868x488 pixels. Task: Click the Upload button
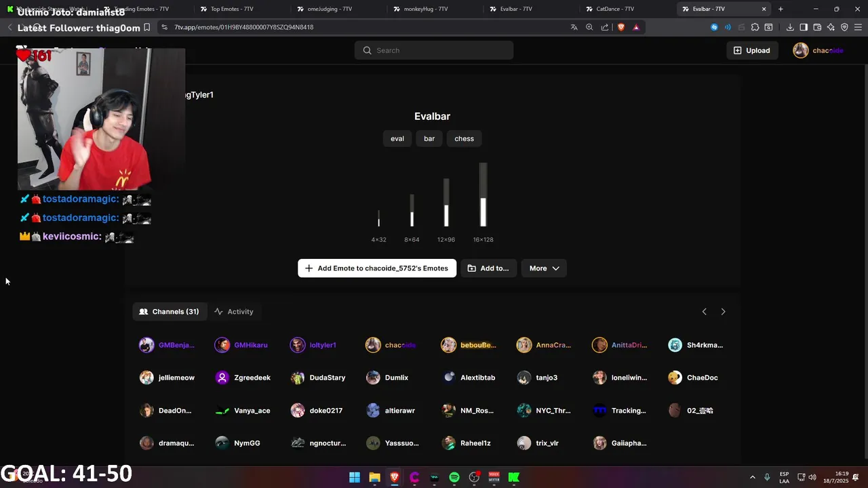point(751,50)
